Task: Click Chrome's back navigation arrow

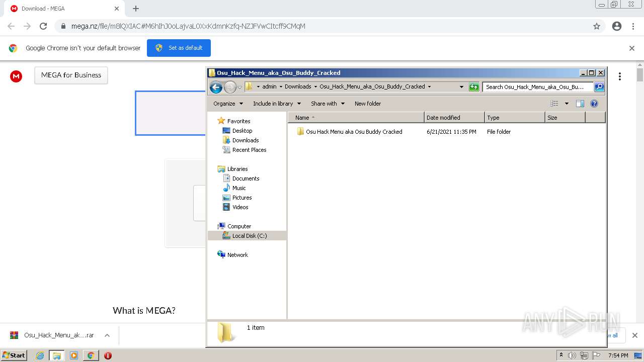Action: point(11,26)
